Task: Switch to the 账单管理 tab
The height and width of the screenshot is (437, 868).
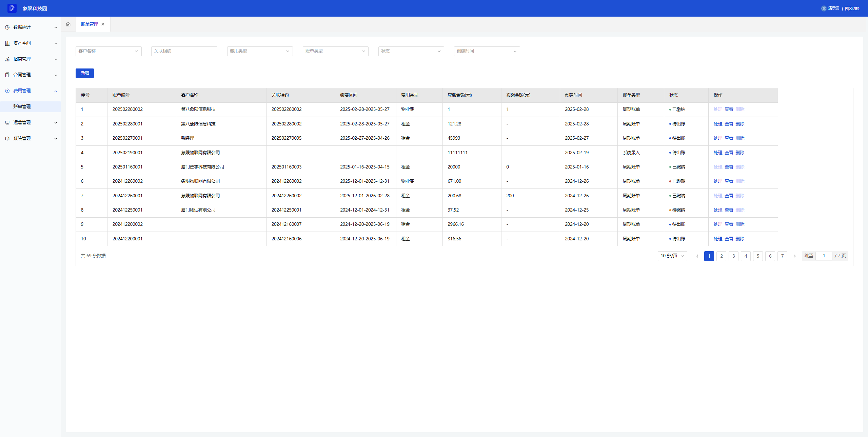Action: [89, 24]
